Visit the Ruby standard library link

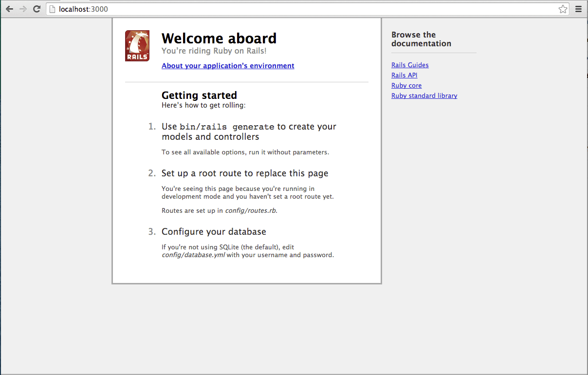click(x=424, y=95)
